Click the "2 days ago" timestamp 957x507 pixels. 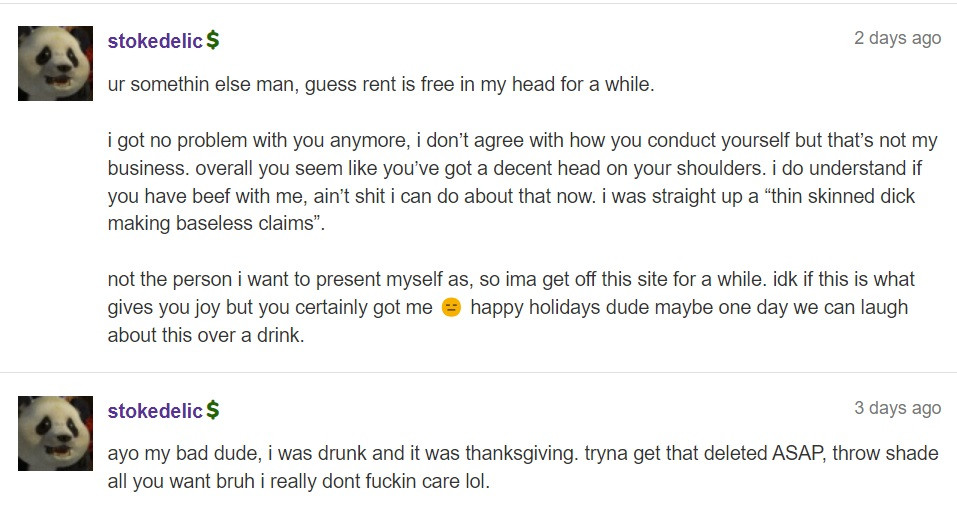[x=897, y=38]
